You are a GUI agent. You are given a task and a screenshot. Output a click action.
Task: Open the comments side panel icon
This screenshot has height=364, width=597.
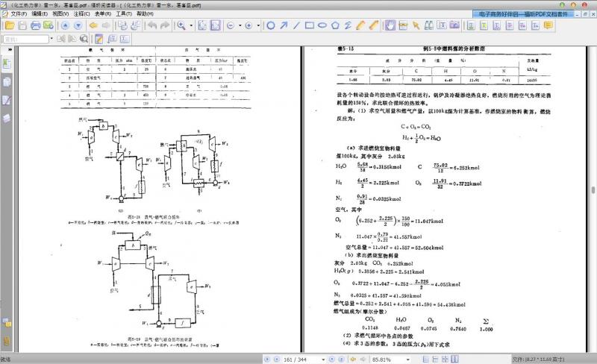point(7,323)
